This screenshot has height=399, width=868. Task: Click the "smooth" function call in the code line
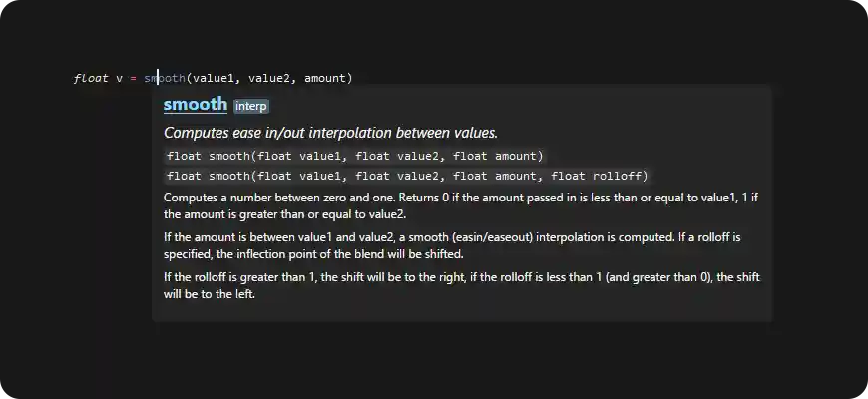click(x=165, y=78)
